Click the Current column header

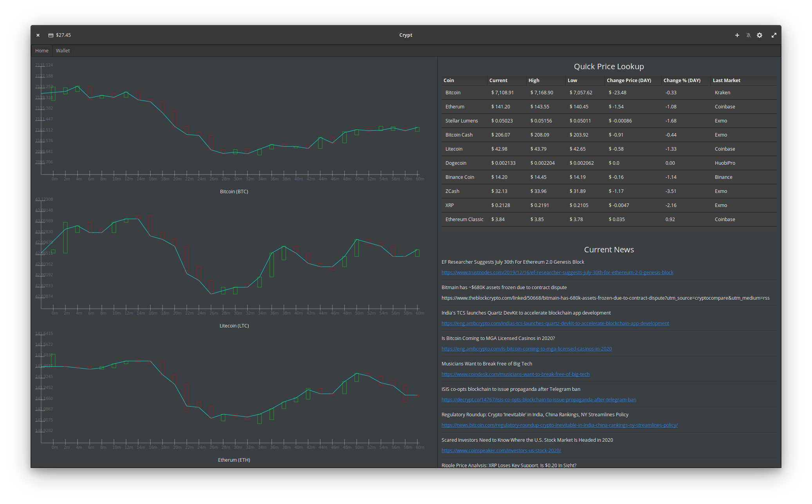point(498,81)
